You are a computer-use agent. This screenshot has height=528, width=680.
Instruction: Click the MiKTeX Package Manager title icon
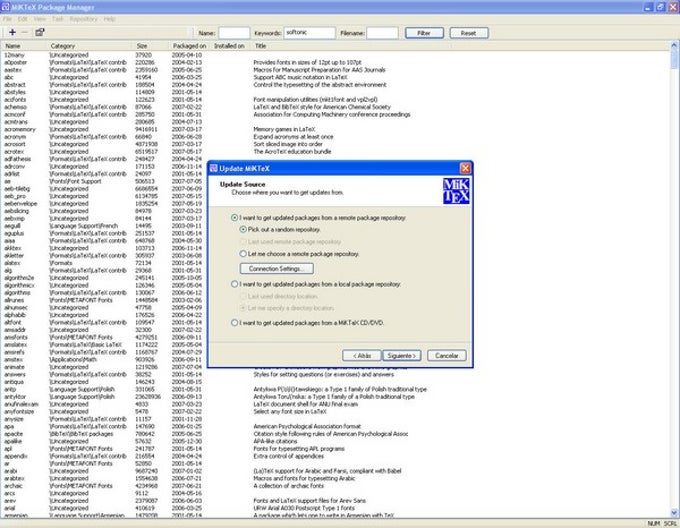(5, 7)
